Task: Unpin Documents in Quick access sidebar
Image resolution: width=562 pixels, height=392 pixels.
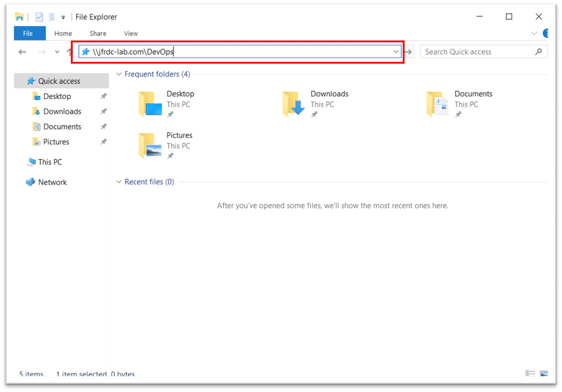Action: click(x=104, y=127)
